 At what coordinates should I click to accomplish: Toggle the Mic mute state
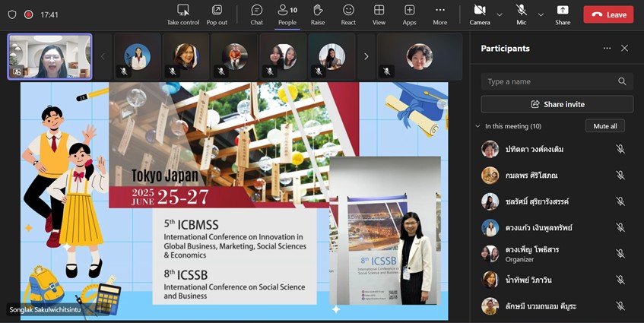tap(522, 14)
